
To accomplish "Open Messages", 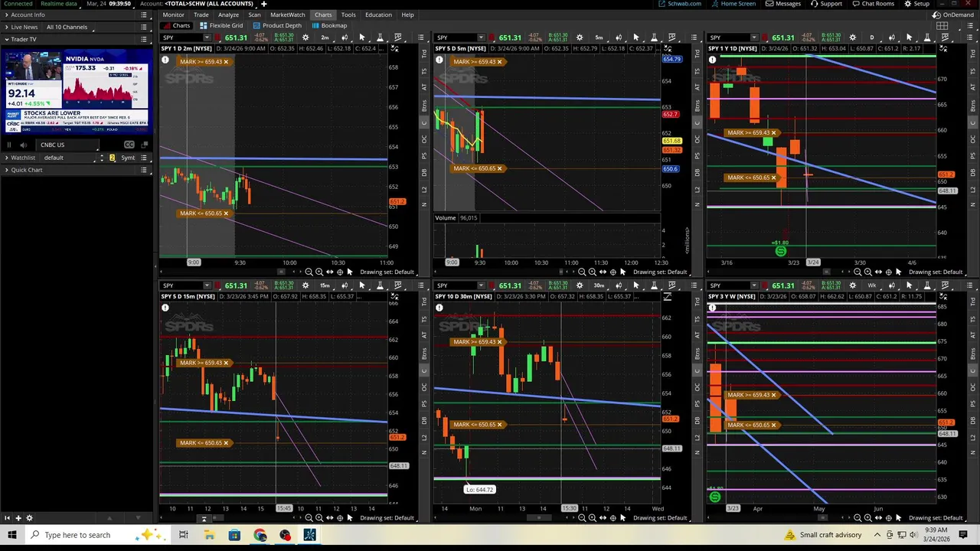I will 784,4.
